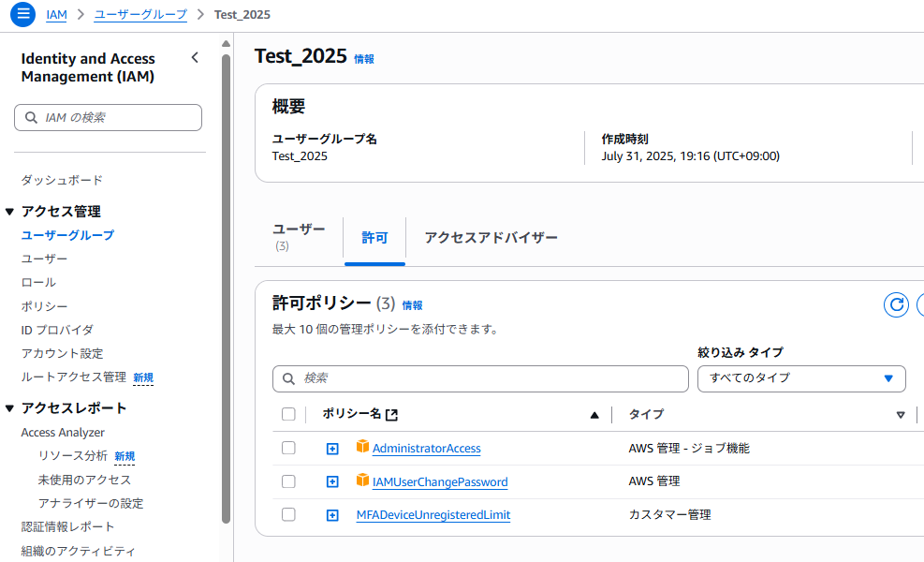This screenshot has width=924, height=562.
Task: Expand the IAMUserChangePassword policy details
Action: pyautogui.click(x=332, y=481)
